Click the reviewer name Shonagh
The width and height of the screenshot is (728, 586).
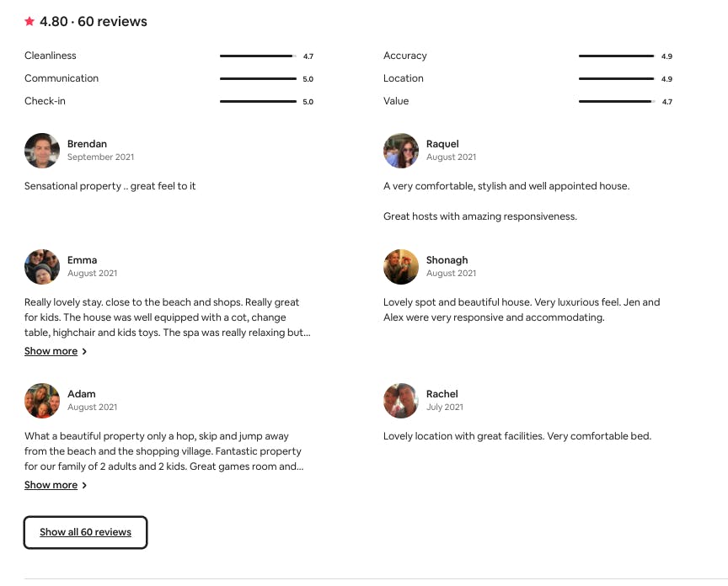pyautogui.click(x=447, y=260)
